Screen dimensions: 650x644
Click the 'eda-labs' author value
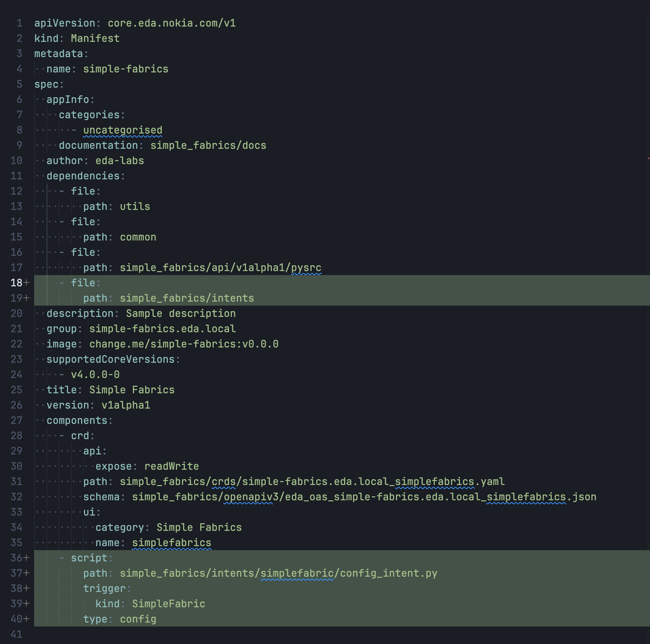coord(120,160)
